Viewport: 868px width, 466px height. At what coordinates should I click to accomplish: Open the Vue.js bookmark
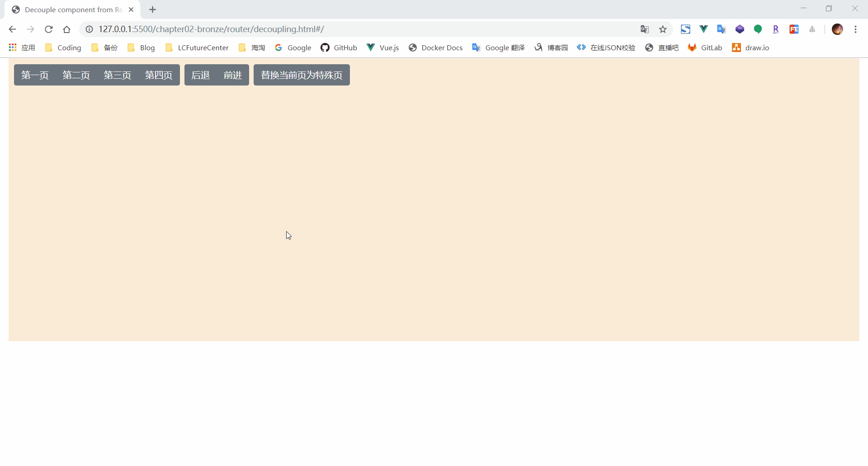[x=383, y=48]
